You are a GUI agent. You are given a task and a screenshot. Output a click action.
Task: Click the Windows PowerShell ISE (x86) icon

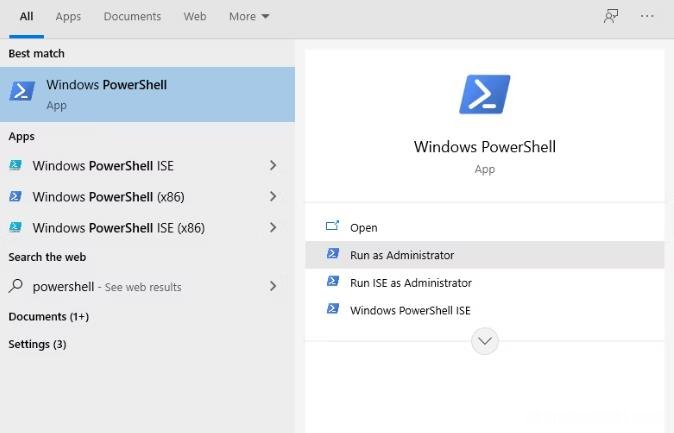pyautogui.click(x=15, y=227)
